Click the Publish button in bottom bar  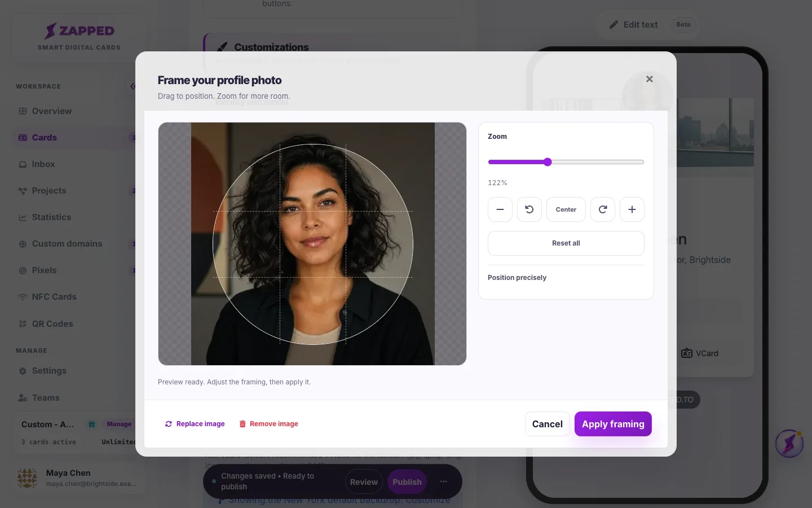pos(407,482)
